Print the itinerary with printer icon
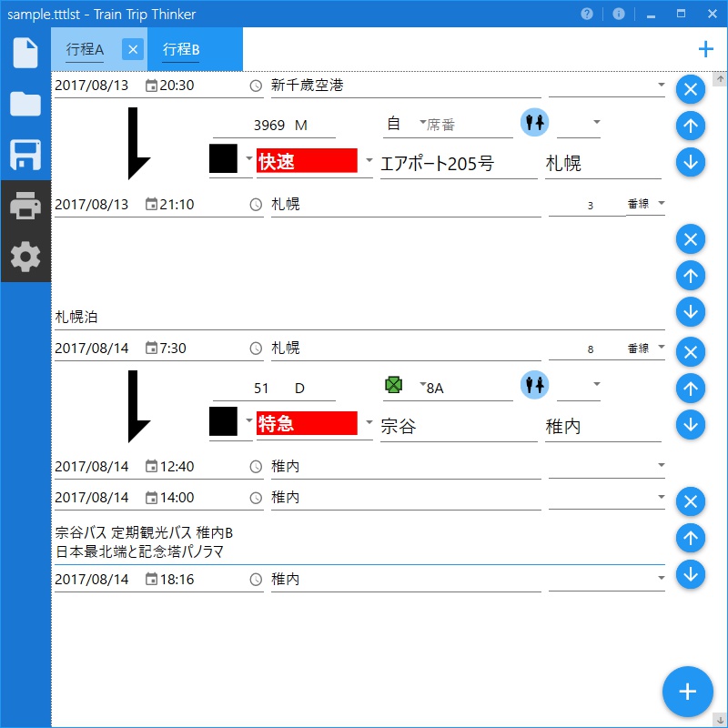 [x=25, y=206]
